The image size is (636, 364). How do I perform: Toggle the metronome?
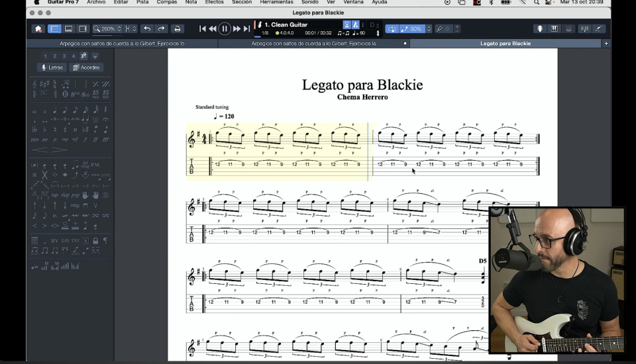(355, 24)
